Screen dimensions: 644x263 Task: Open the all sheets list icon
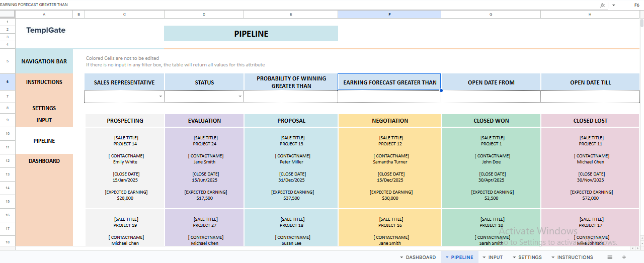point(610,257)
